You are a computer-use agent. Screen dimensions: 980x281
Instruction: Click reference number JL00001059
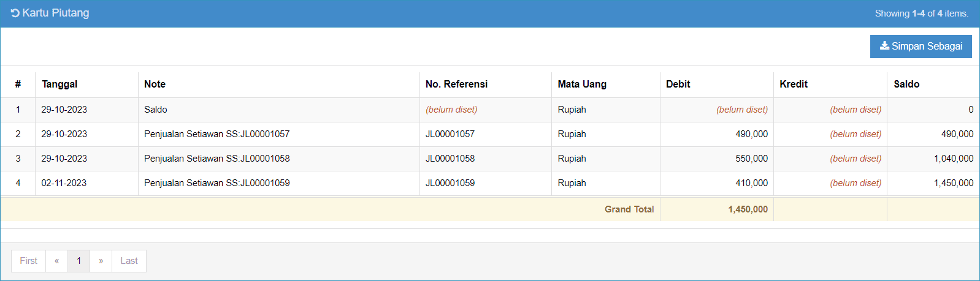pos(450,183)
